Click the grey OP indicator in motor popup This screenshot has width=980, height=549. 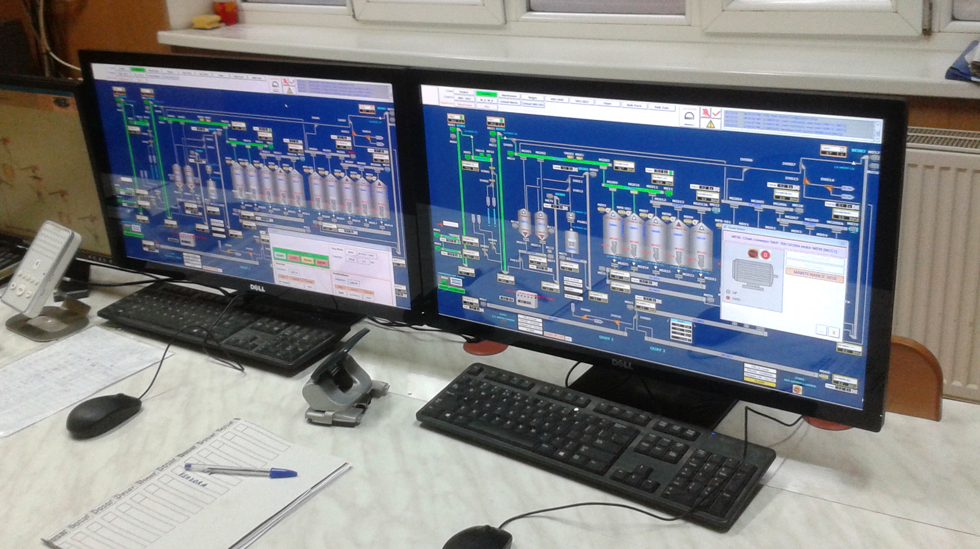point(728,291)
